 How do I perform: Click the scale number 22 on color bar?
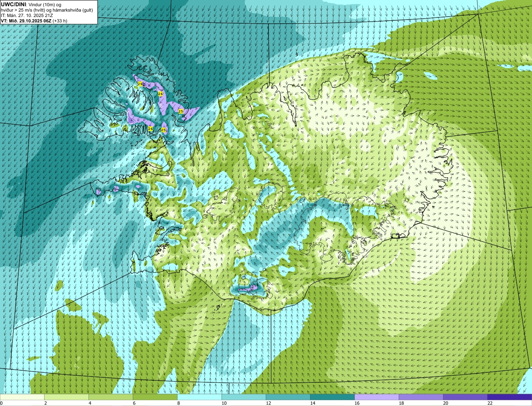[x=490, y=403]
